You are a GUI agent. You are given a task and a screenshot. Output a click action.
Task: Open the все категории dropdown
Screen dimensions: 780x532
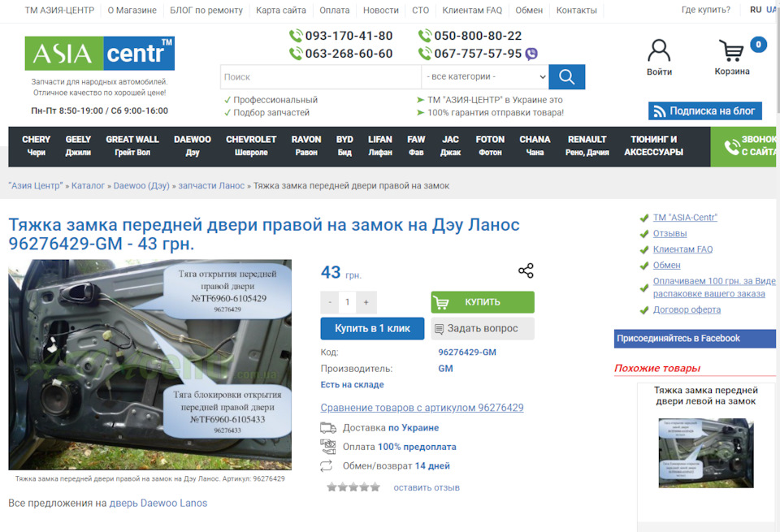click(485, 77)
